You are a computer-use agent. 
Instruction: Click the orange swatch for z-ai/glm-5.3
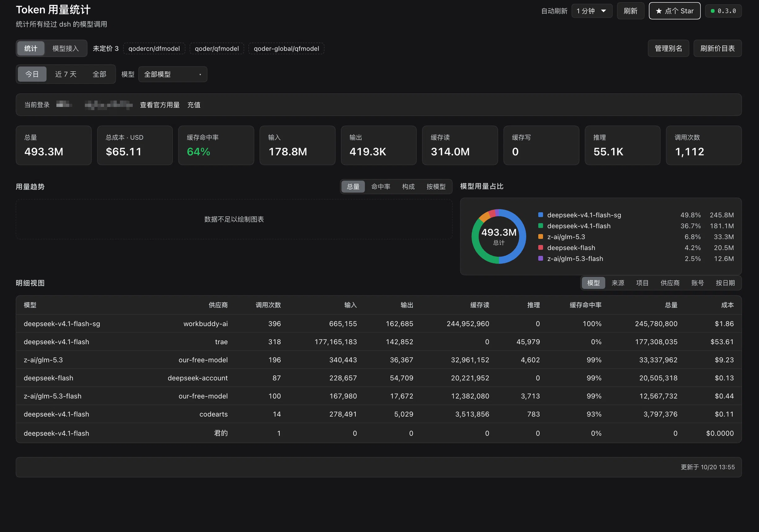541,237
